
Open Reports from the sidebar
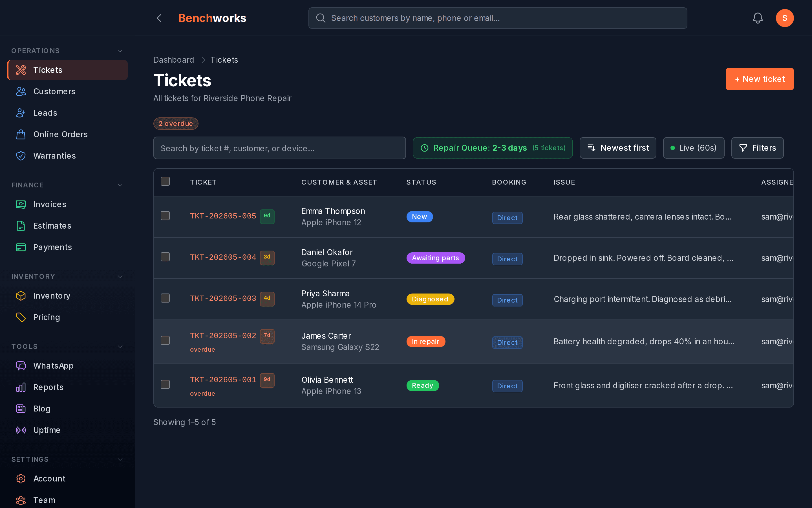[67, 387]
